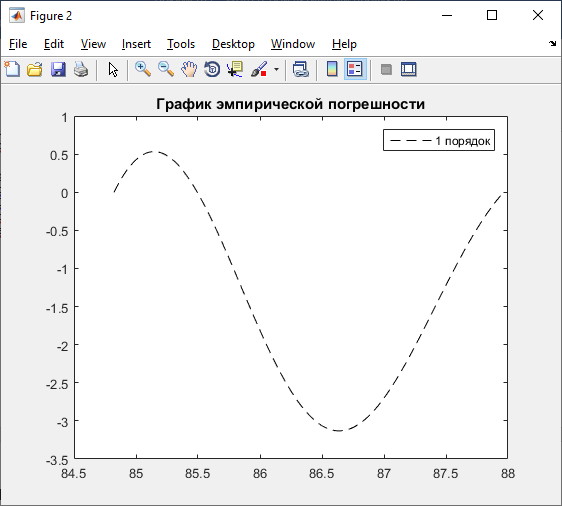The height and width of the screenshot is (506, 562).
Task: Open the View menu
Action: click(x=93, y=44)
